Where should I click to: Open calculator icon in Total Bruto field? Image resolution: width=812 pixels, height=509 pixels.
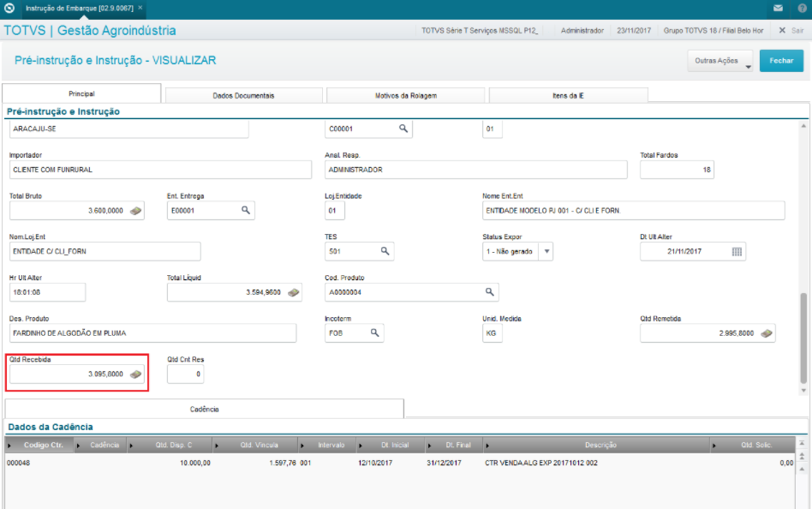[x=135, y=211]
